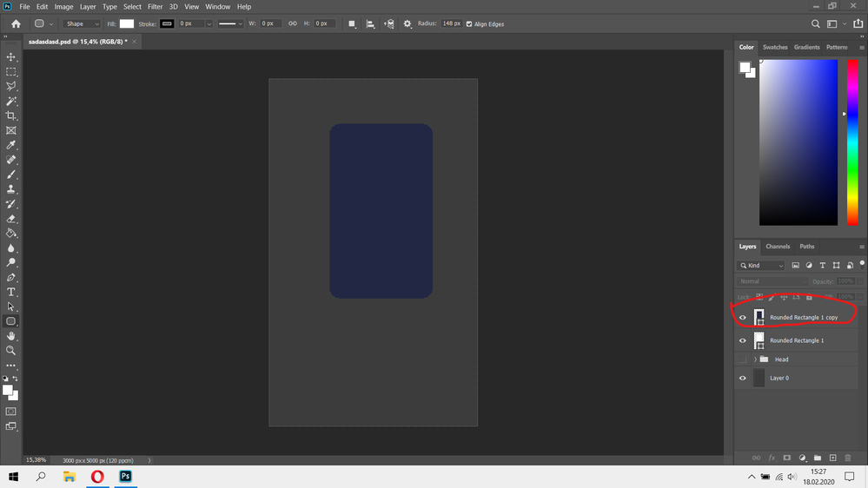Viewport: 868px width, 488px height.
Task: Add layer style fx
Action: pyautogui.click(x=772, y=458)
